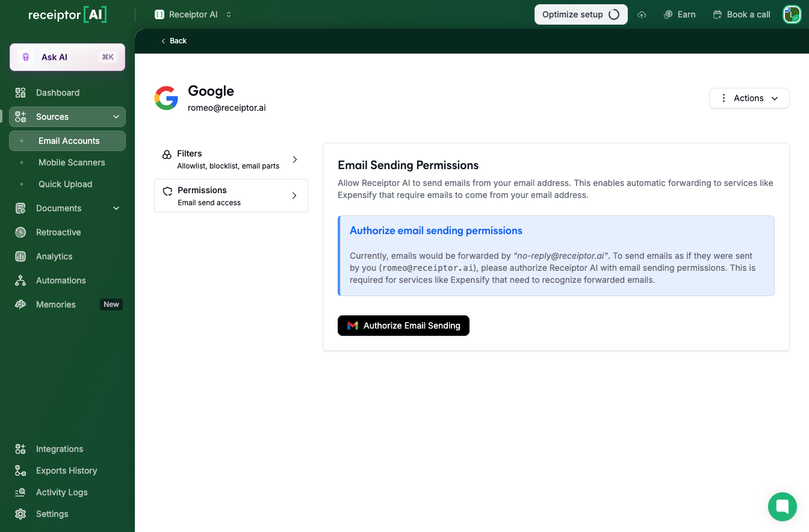This screenshot has height=532, width=809.
Task: Click the Memories brain icon
Action: [20, 305]
